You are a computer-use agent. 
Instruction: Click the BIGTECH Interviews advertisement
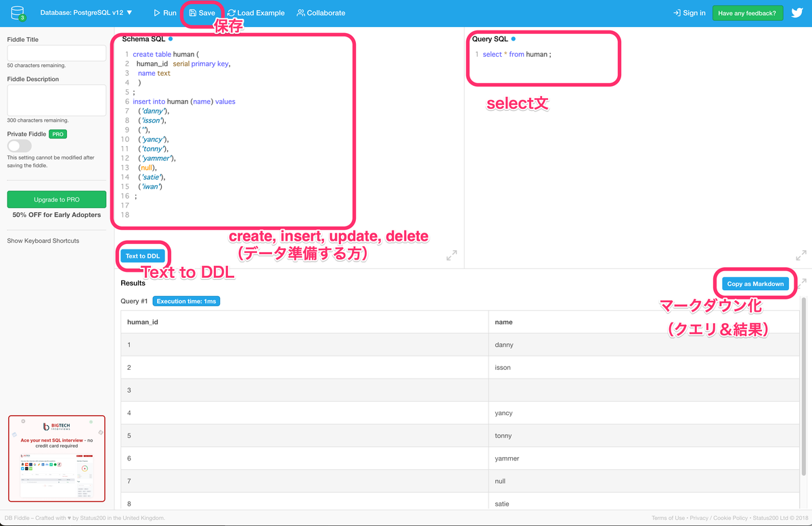coord(56,458)
